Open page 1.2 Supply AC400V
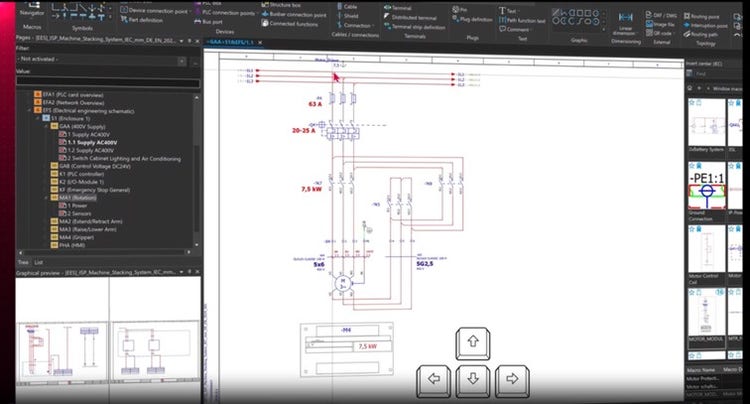The height and width of the screenshot is (404, 750). [87, 150]
